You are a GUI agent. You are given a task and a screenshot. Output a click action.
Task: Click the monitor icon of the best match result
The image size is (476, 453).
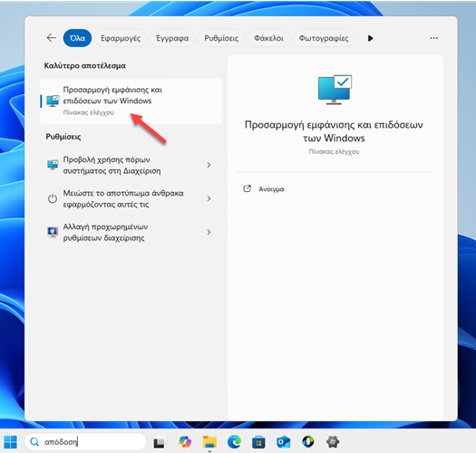tap(53, 101)
